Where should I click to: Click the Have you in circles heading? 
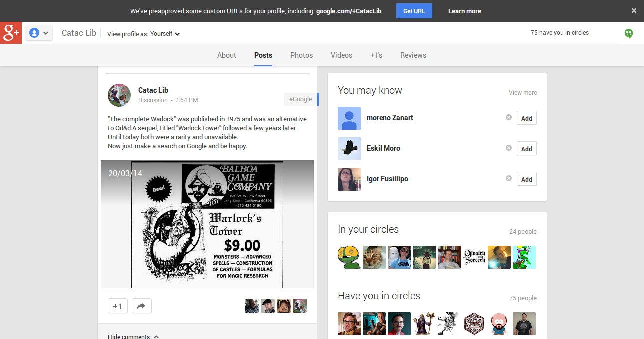pyautogui.click(x=379, y=296)
